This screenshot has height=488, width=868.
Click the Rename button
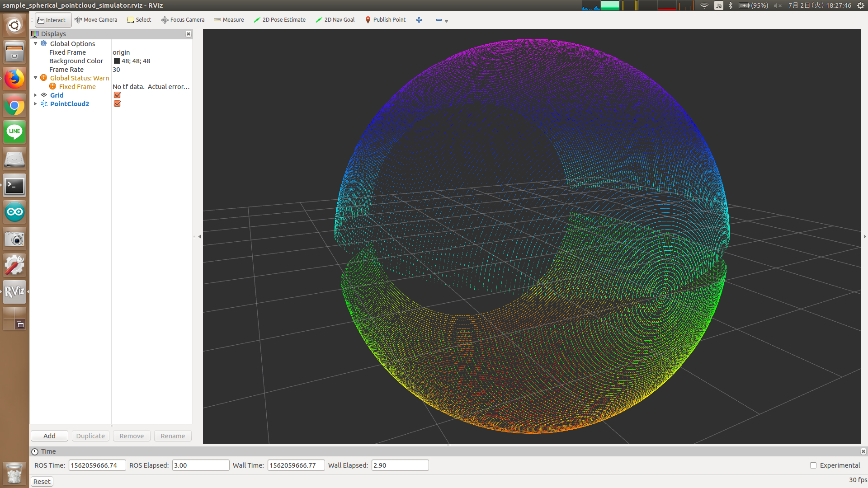[x=173, y=436]
